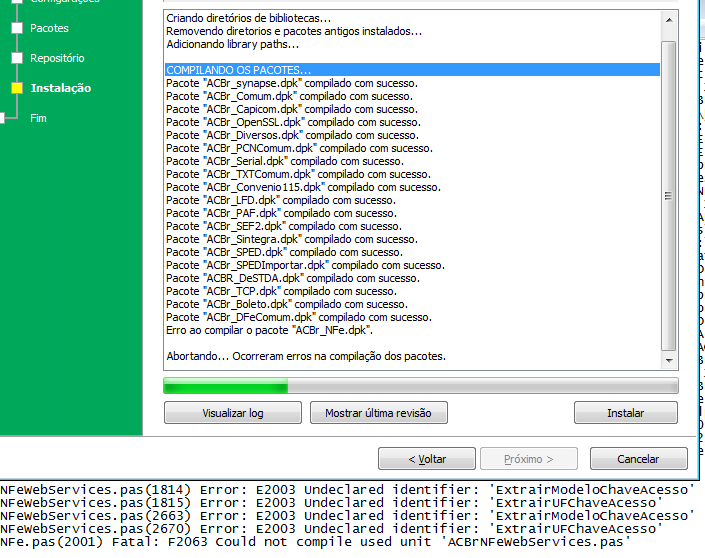Click the log scrollbar thumb
Image resolution: width=705 pixels, height=558 pixels.
(x=669, y=196)
